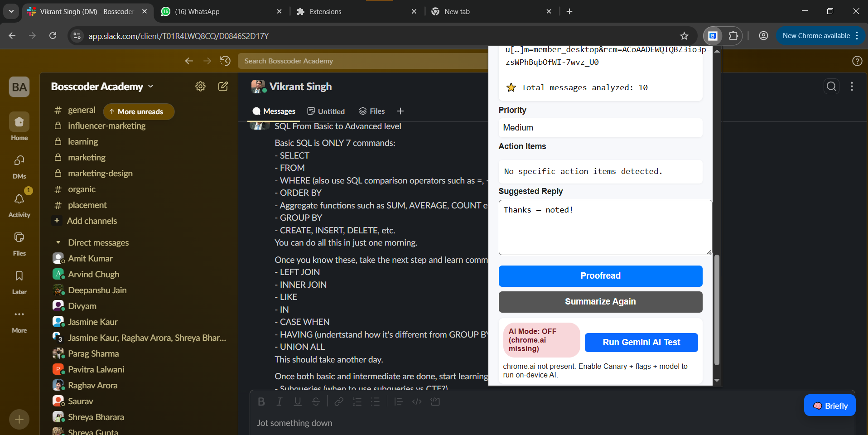Switch to Files tab

click(x=371, y=111)
